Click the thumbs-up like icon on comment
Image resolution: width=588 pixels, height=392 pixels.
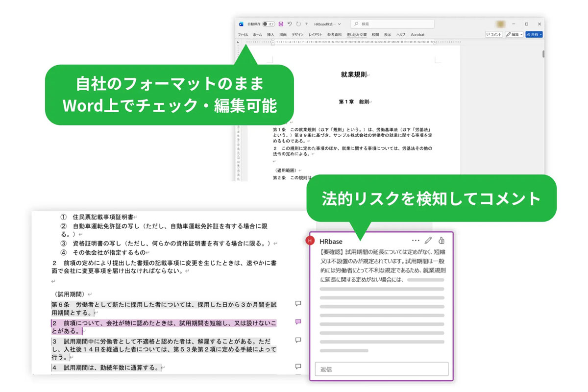441,241
